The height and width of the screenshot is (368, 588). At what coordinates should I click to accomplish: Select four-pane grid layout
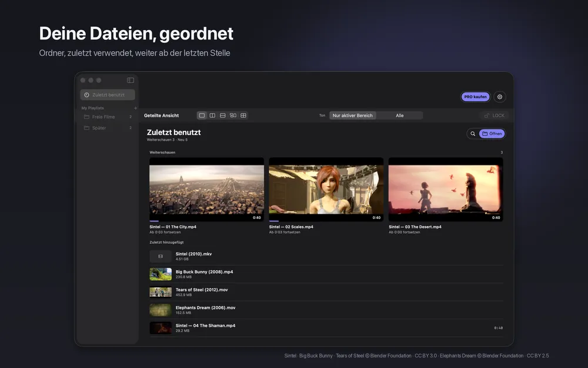tap(243, 115)
